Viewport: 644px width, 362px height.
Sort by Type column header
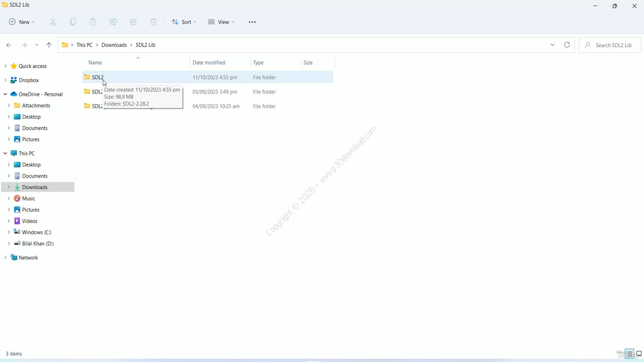click(258, 63)
